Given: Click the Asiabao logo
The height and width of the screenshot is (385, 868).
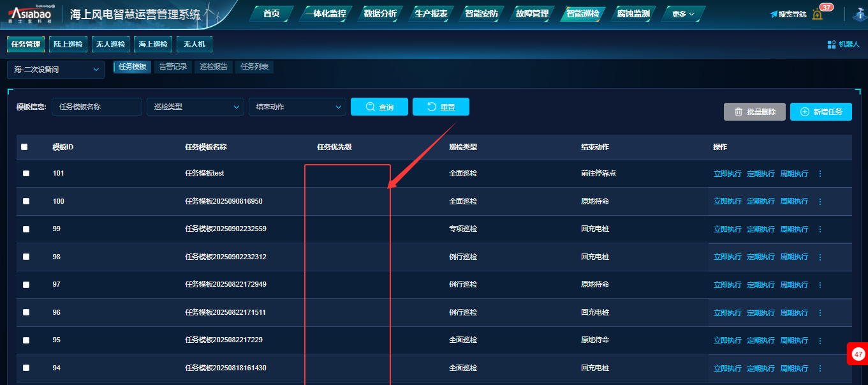Looking at the screenshot, I should point(30,14).
